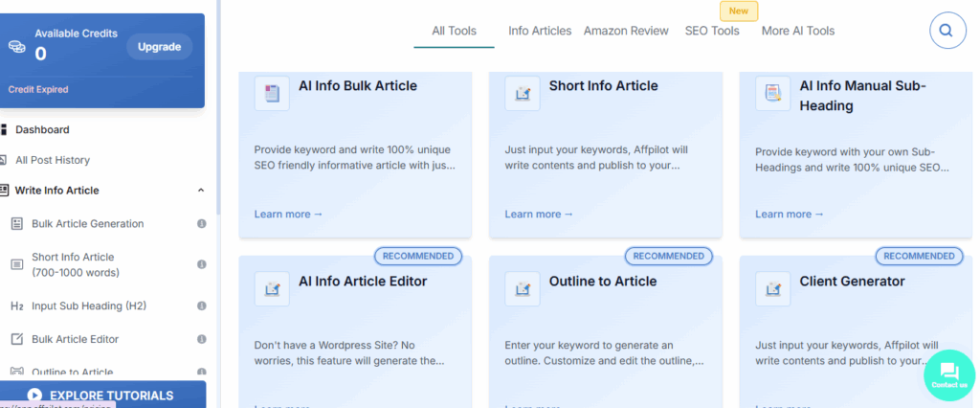Click the AI Info Manual Sub-Heading title
The width and height of the screenshot is (980, 408).
(862, 96)
